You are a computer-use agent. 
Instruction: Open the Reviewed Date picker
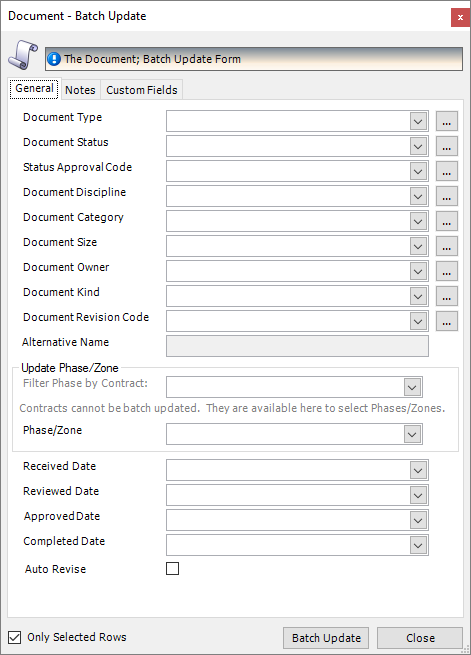418,495
